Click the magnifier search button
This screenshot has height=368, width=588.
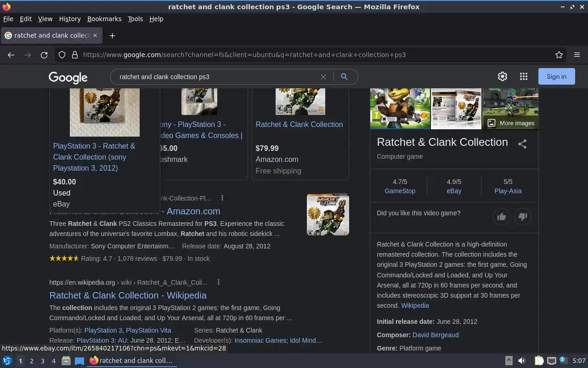tap(344, 77)
